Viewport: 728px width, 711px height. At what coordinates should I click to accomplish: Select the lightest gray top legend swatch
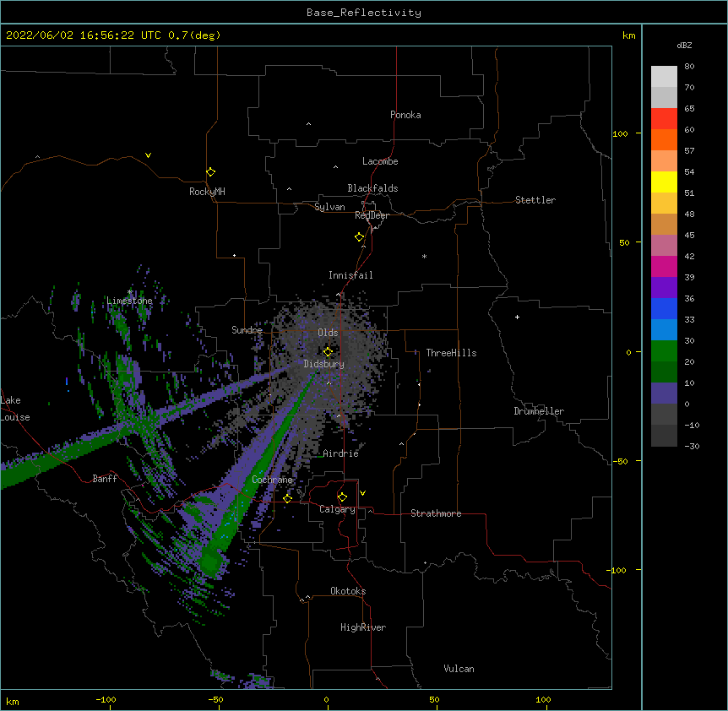point(664,77)
